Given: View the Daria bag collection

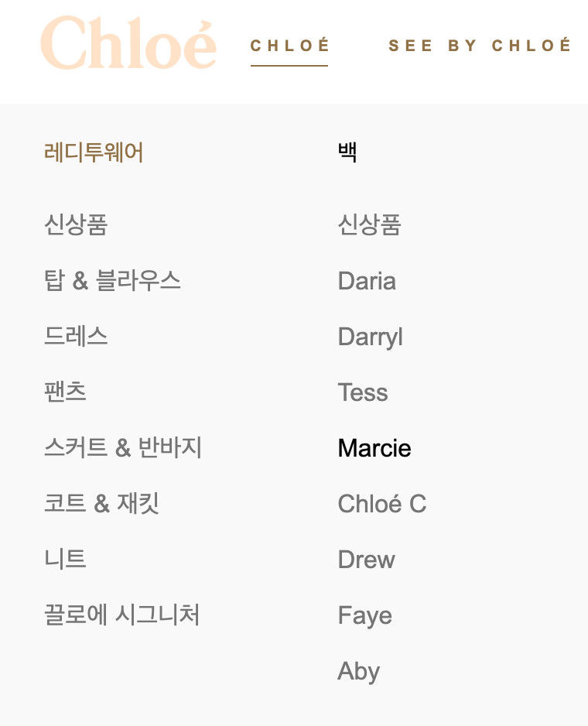Looking at the screenshot, I should [x=366, y=281].
